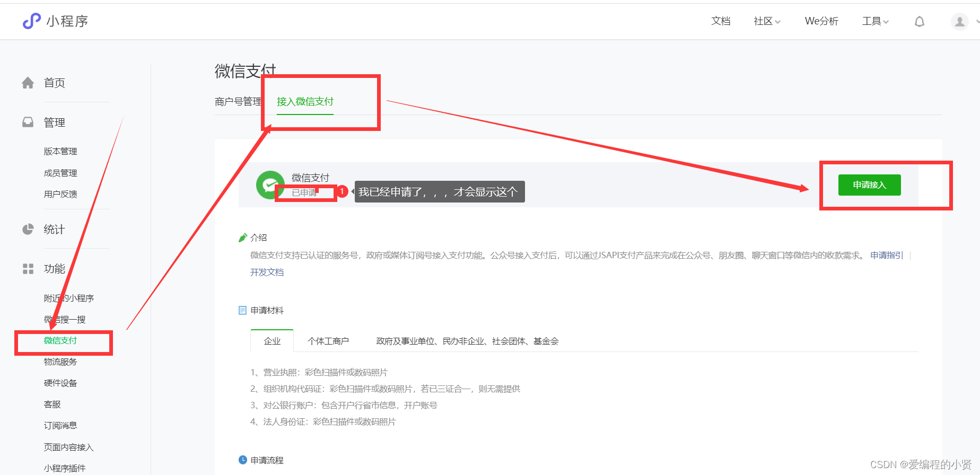Open 成员管理 in sidebar
Image resolution: width=980 pixels, height=475 pixels.
click(60, 173)
